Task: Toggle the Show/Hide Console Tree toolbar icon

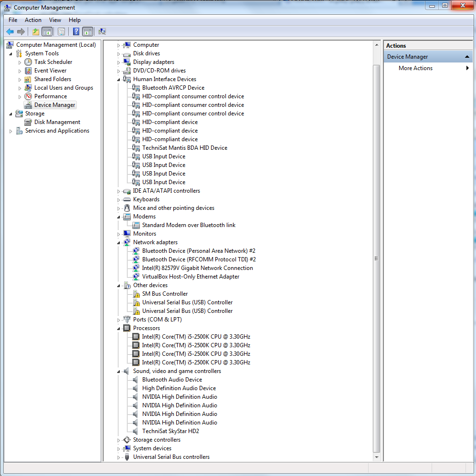Action: [47, 31]
